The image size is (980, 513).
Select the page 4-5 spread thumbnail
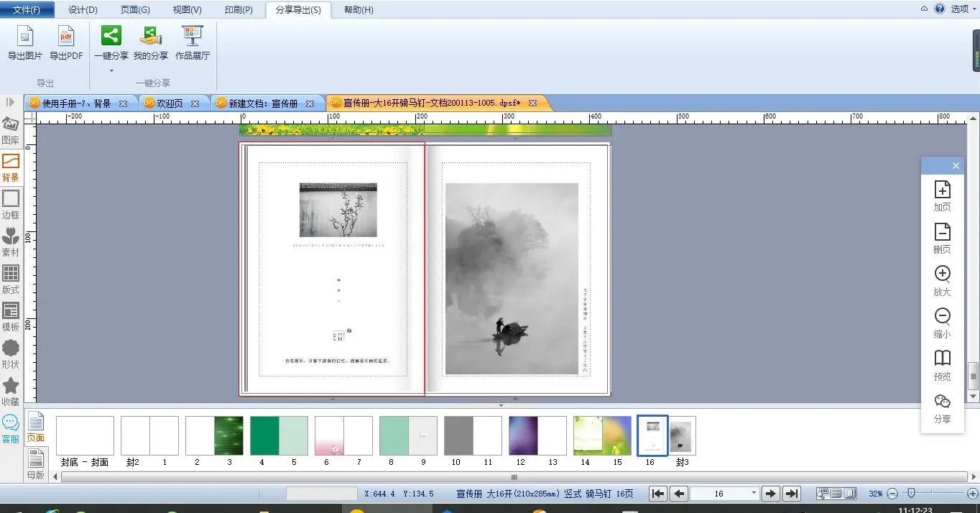[x=279, y=435]
